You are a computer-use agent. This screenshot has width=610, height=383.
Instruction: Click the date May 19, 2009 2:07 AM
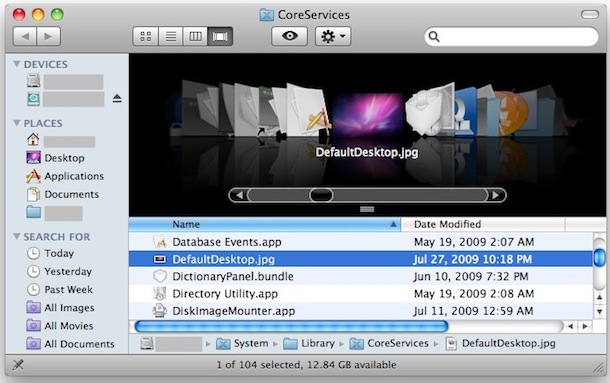pos(474,242)
